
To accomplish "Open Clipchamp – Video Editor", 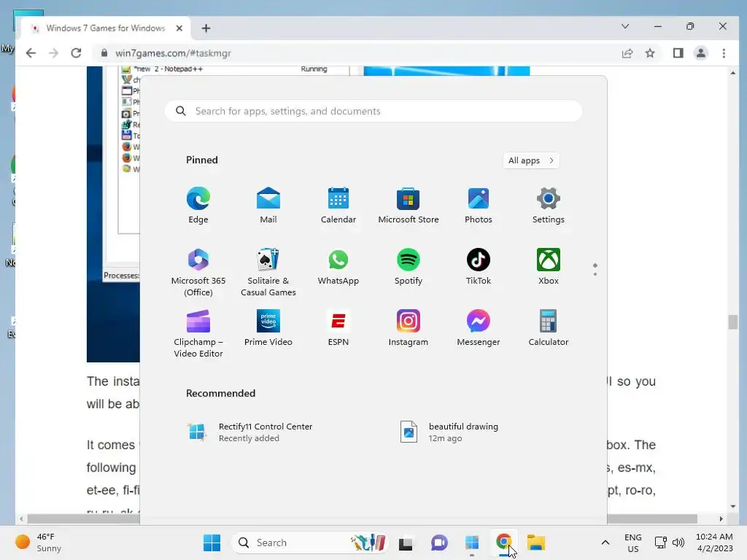I will coord(198,333).
